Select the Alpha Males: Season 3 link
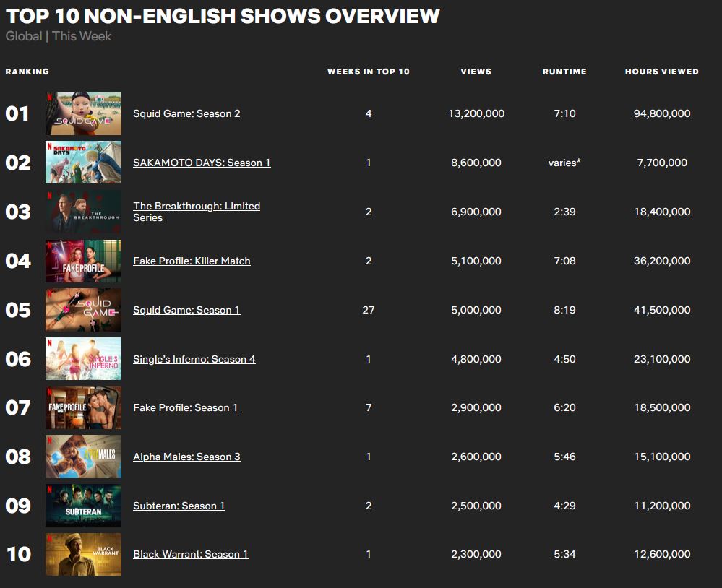Image resolution: width=722 pixels, height=588 pixels. pyautogui.click(x=186, y=457)
